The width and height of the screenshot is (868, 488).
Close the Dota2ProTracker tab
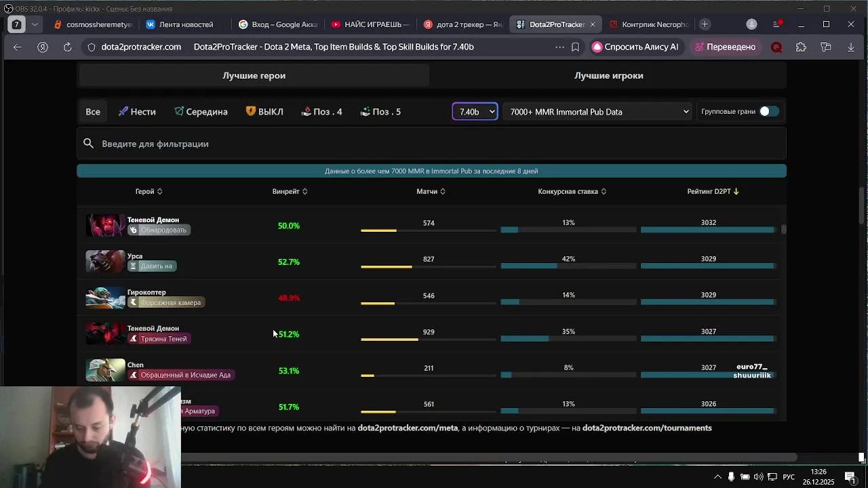pyautogui.click(x=592, y=24)
